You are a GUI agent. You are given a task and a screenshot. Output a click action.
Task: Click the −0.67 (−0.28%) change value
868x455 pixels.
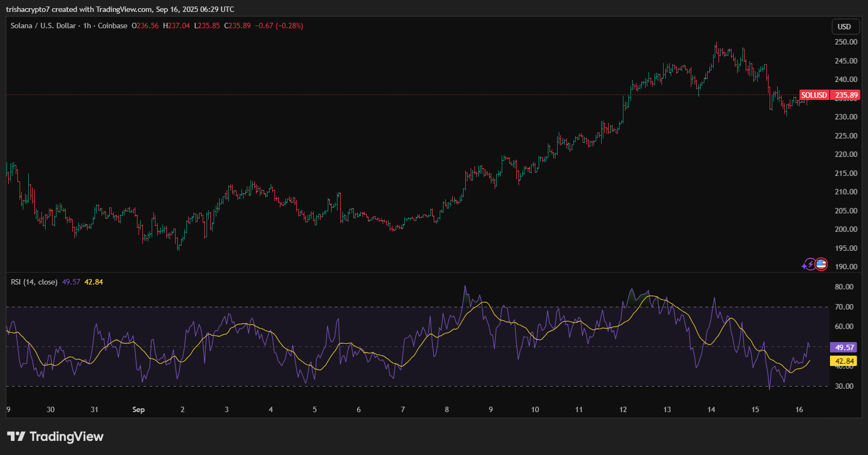pos(279,26)
